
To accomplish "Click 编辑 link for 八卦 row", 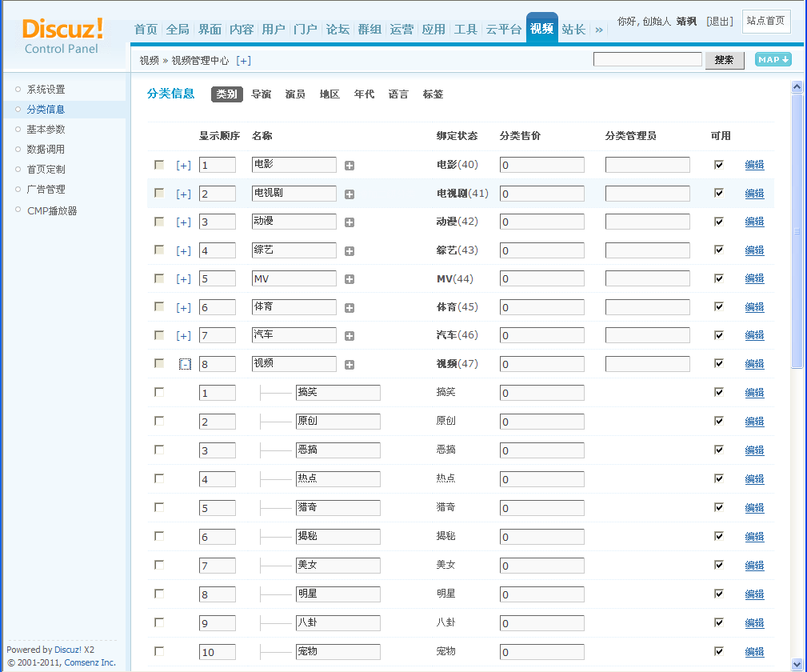I will point(754,623).
